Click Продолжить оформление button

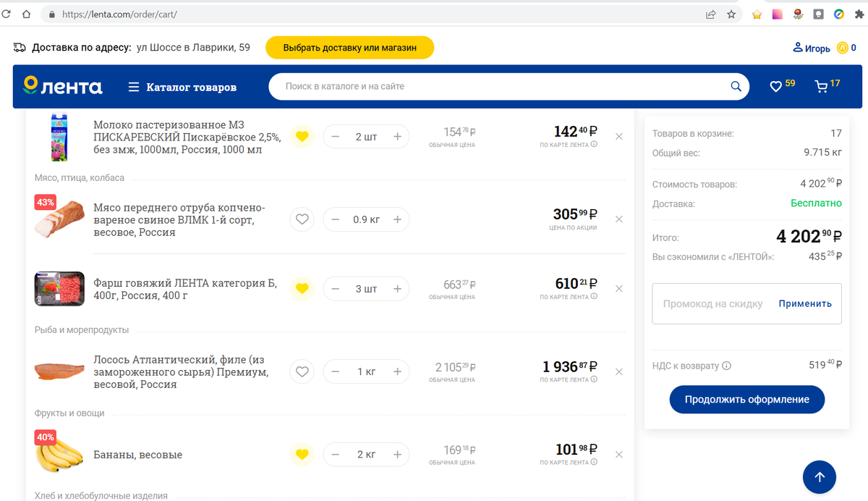click(746, 399)
